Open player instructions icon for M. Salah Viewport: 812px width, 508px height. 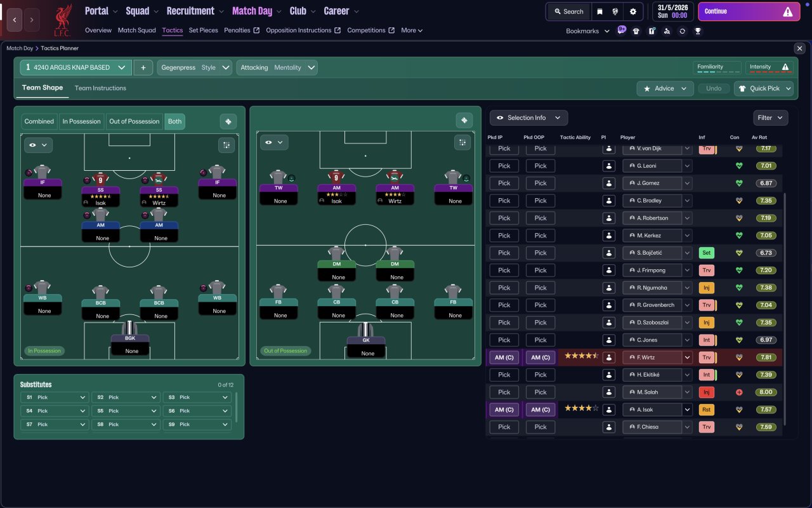click(609, 392)
